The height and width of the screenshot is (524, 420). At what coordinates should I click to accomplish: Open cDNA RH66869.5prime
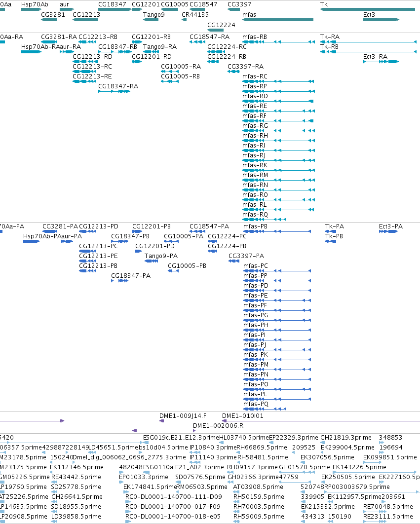[x=262, y=448]
